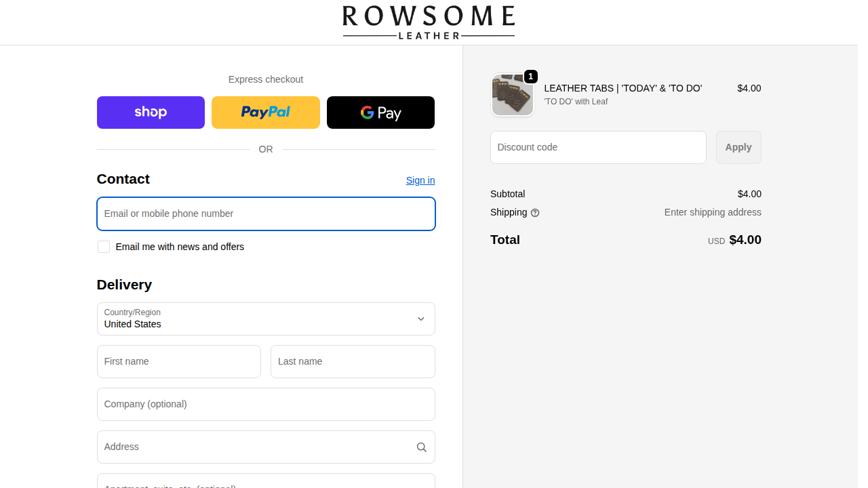Image resolution: width=868 pixels, height=488 pixels.
Task: Click the address search magnifier icon
Action: point(421,447)
